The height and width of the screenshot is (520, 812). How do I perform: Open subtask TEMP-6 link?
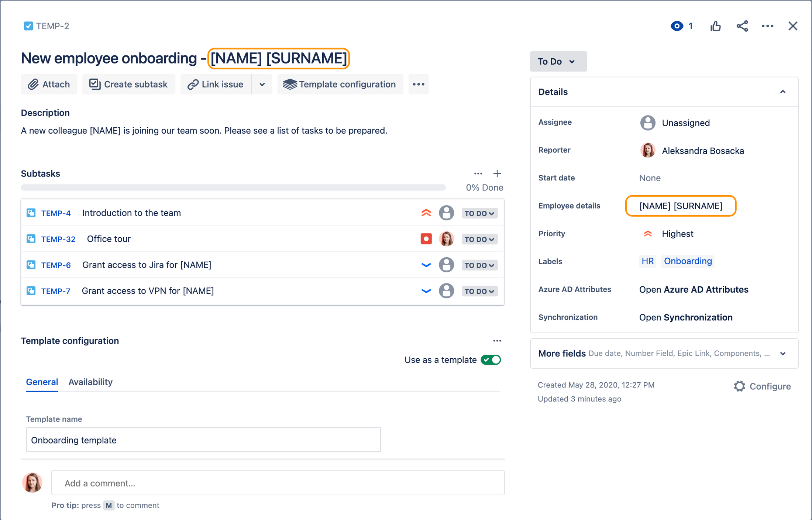coord(56,265)
